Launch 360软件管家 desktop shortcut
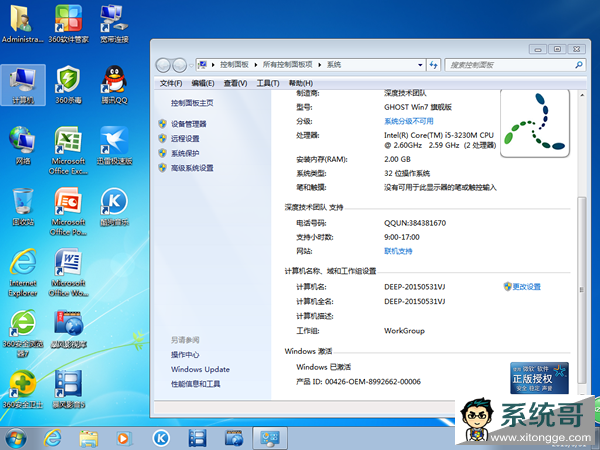Viewport: 600px width, 450px height. pos(68,24)
